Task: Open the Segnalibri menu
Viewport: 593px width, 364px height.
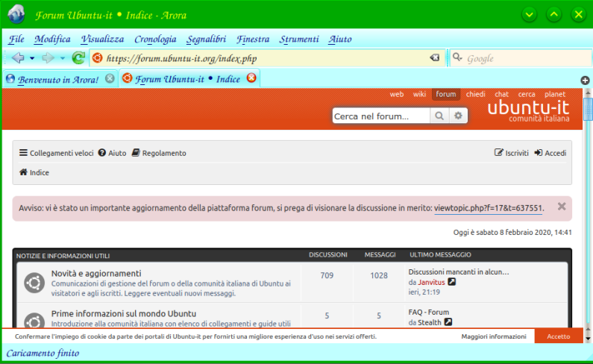Action: point(206,39)
